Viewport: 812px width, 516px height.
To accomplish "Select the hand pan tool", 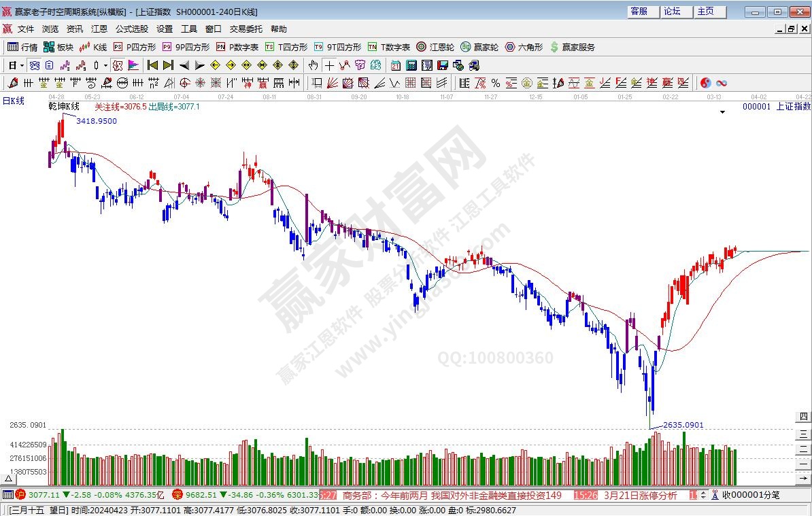I will 313,65.
